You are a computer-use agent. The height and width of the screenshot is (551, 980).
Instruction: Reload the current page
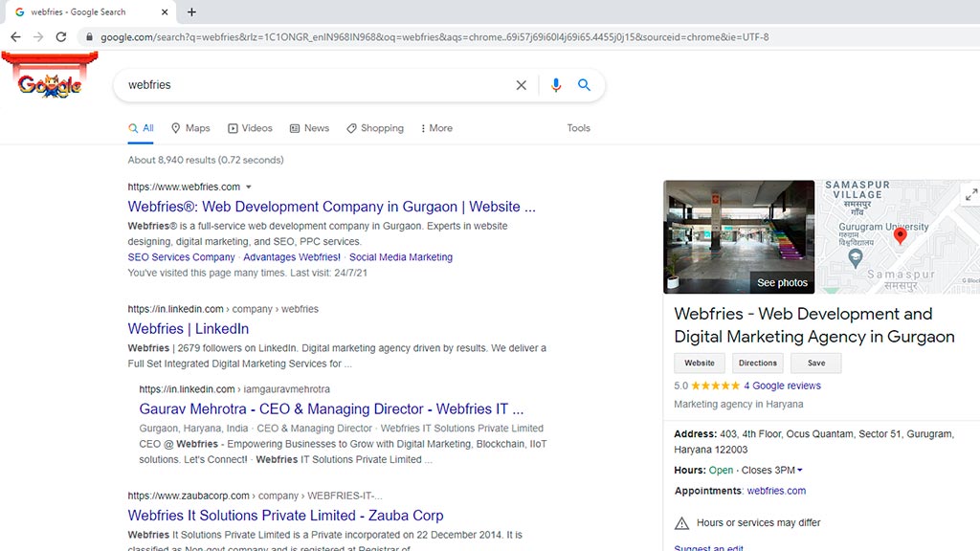click(60, 37)
